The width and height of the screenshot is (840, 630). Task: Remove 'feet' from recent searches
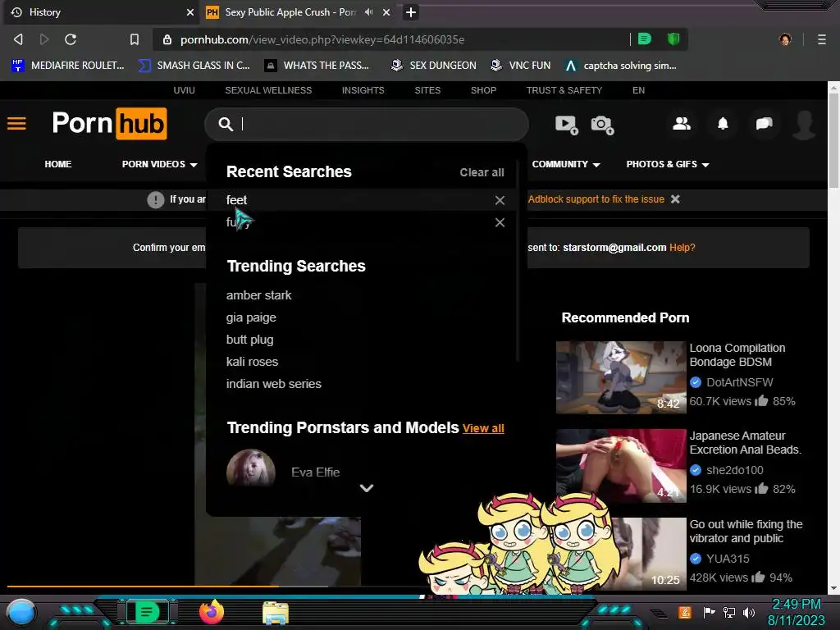(x=500, y=200)
